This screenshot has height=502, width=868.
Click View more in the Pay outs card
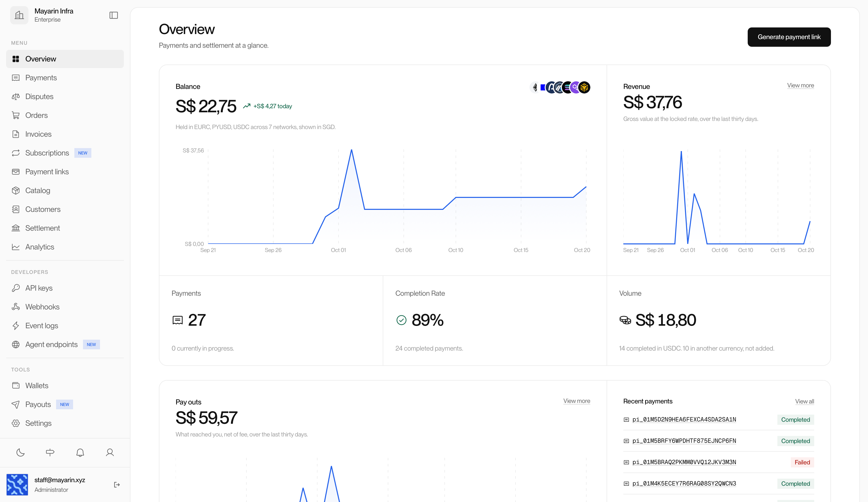[x=577, y=401]
